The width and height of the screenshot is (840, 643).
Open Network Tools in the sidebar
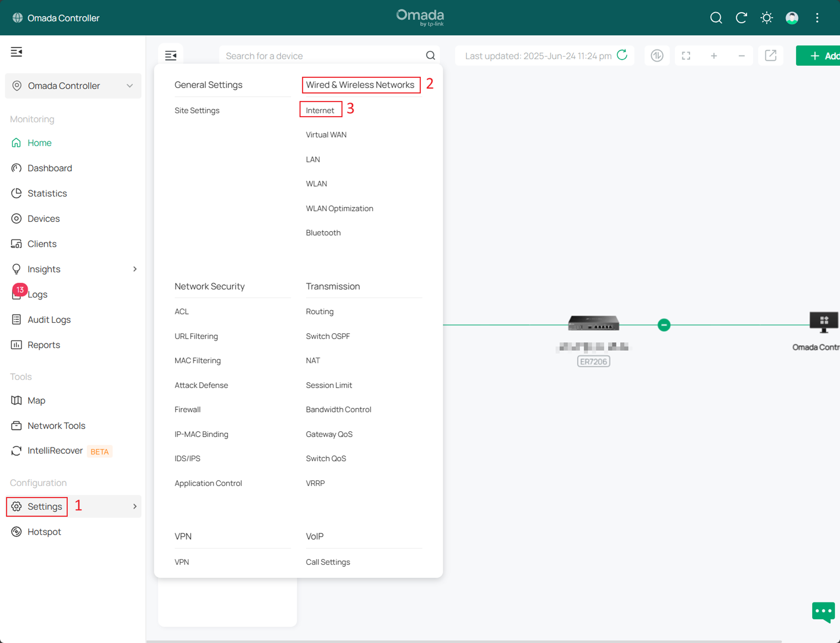coord(73,426)
